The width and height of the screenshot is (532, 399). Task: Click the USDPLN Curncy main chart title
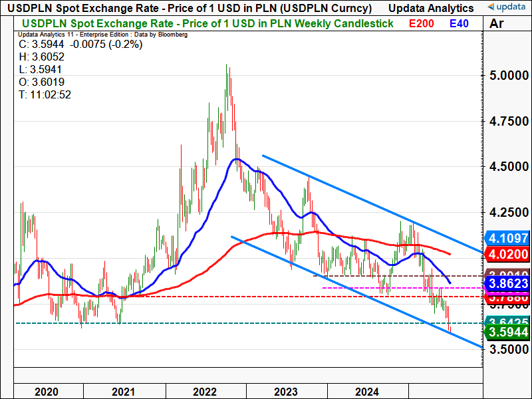tap(190, 8)
